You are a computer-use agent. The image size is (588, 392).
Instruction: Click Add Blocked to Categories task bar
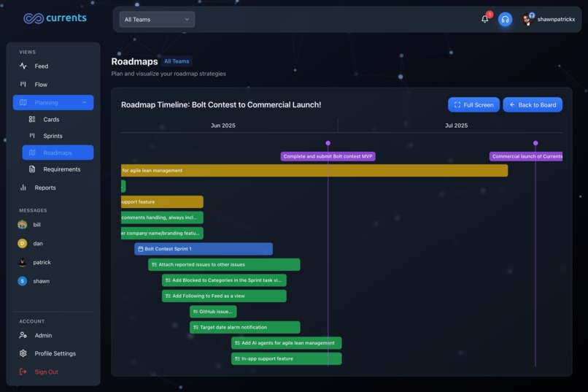coord(224,280)
